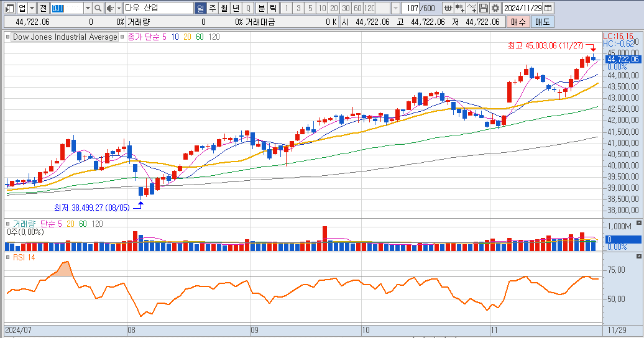Click the marker square before Dow Jones label
This screenshot has height=338, width=644.
(x=7, y=37)
